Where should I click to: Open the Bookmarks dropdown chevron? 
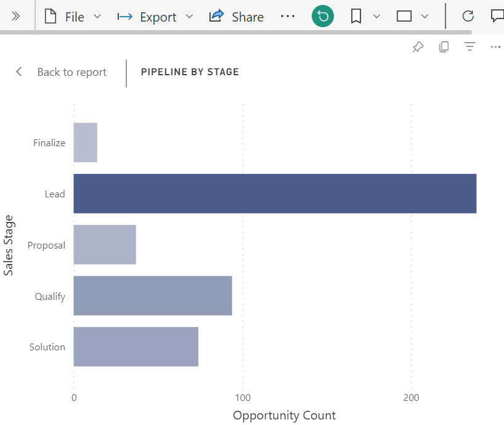(x=376, y=17)
